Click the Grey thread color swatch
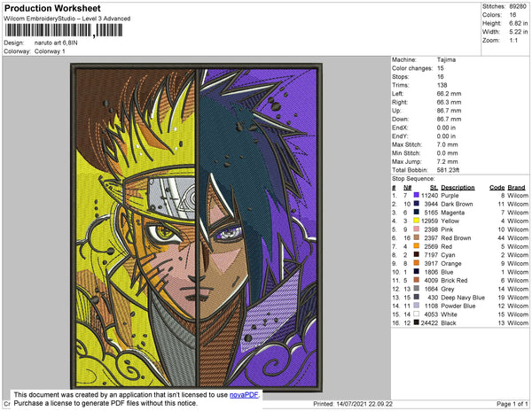This screenshot has height=411, width=532. click(417, 289)
